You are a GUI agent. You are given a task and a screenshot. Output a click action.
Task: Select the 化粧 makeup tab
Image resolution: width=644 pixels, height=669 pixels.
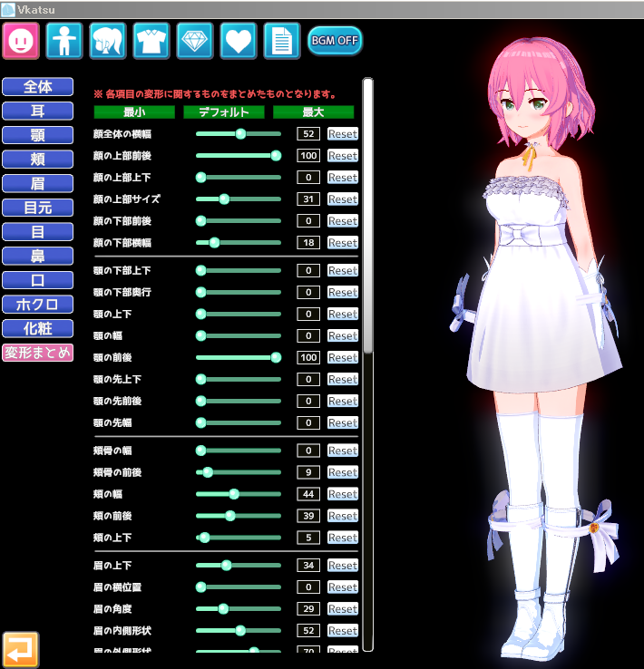[x=37, y=328]
